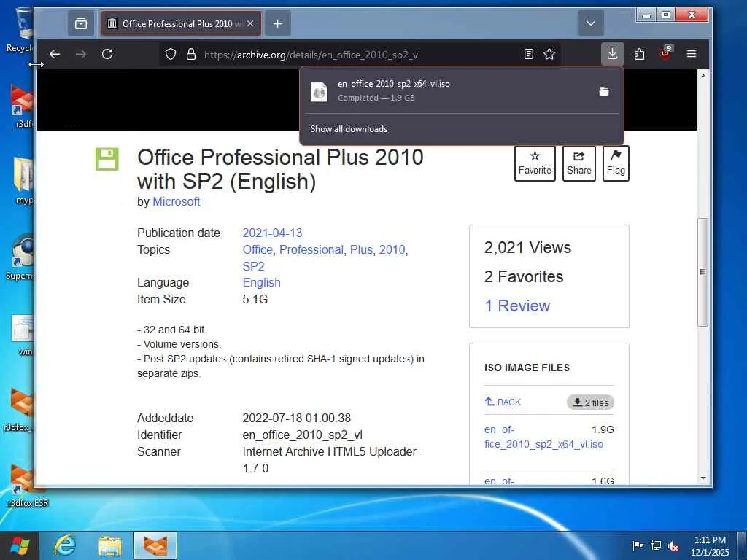747x560 pixels.
Task: Open the Microsoft creator link
Action: tap(177, 201)
